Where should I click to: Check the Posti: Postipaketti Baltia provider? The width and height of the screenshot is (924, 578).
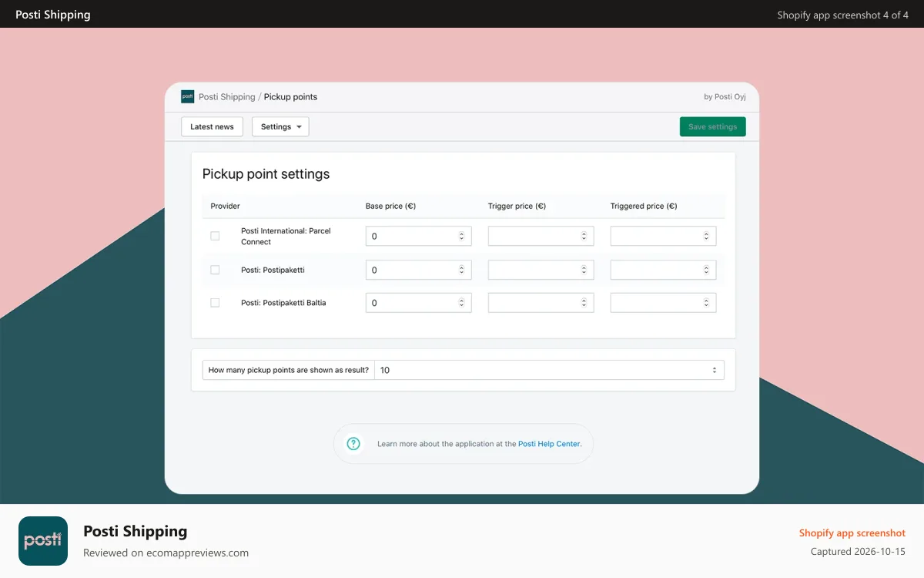[215, 303]
